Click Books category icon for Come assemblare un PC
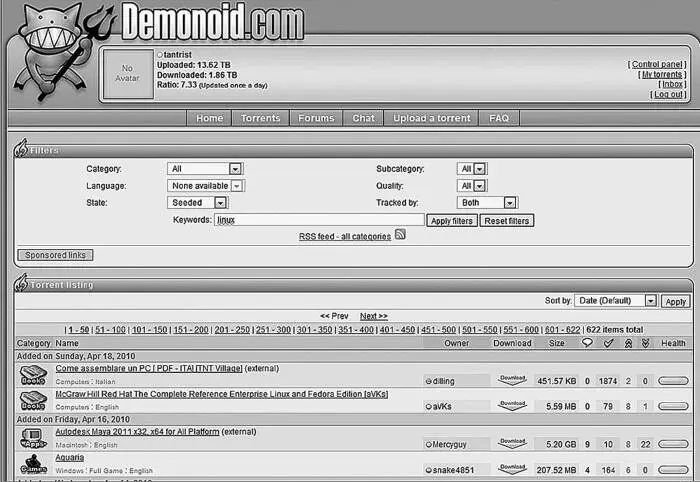 33,375
